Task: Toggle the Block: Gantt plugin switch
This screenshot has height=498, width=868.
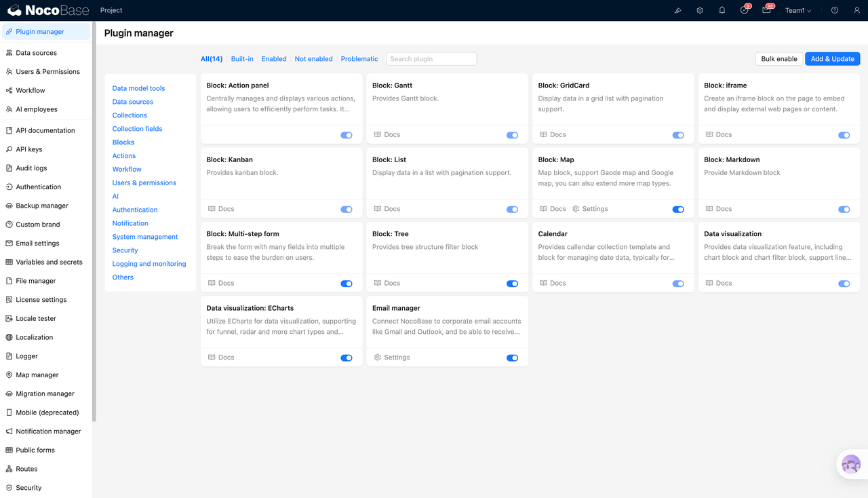Action: [x=512, y=135]
